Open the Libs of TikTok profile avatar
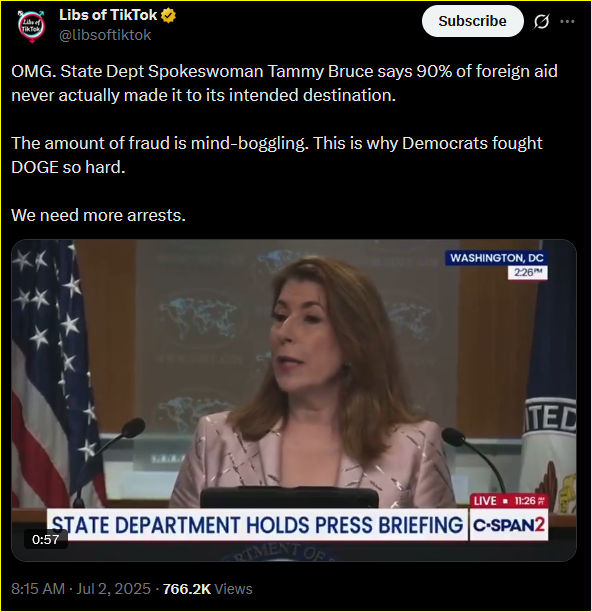This screenshot has width=592, height=612. (x=32, y=26)
